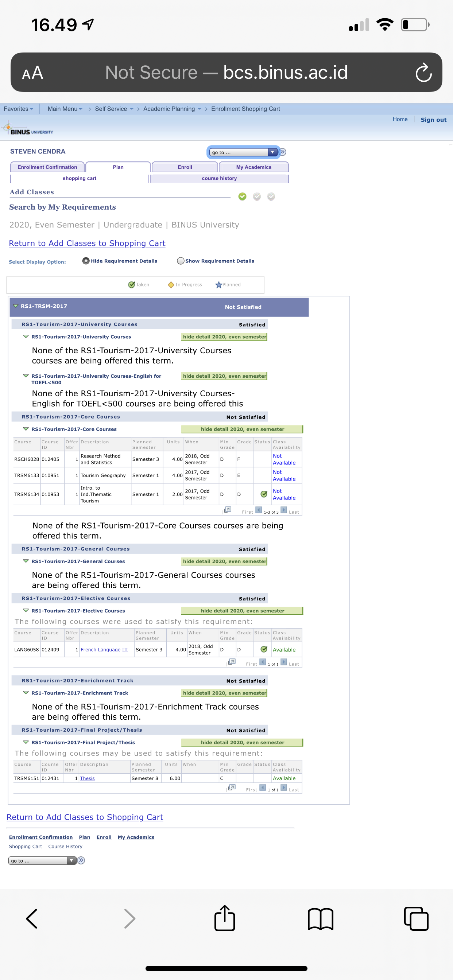Tap the AA text size icon
The image size is (453, 980).
click(32, 73)
